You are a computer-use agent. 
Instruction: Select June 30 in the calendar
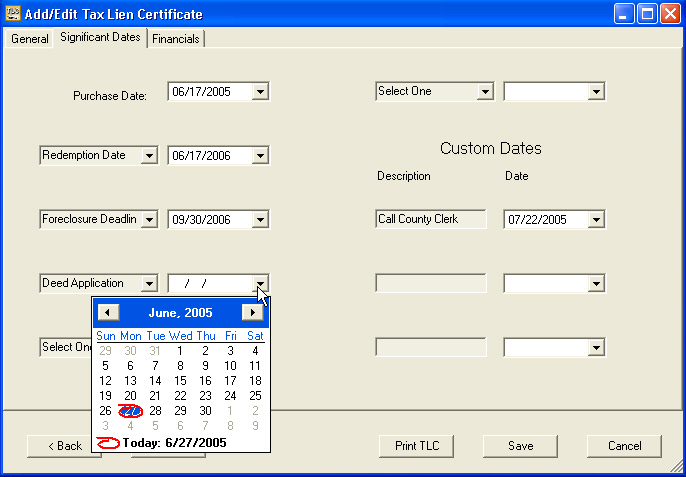(205, 411)
